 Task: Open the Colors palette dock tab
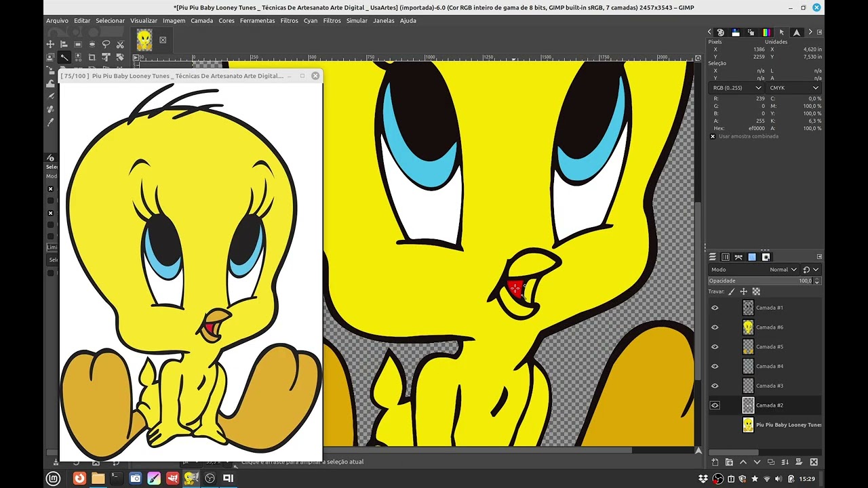720,32
